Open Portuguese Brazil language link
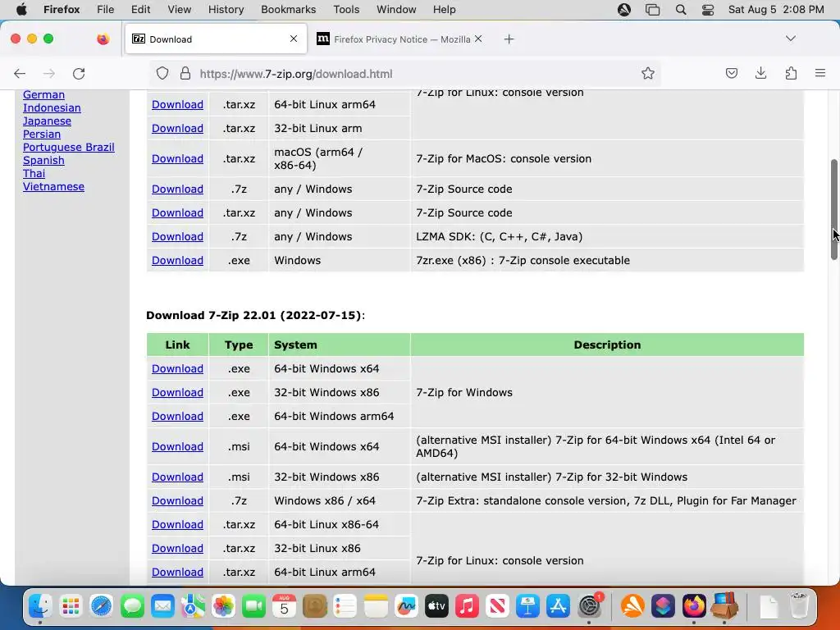 tap(69, 148)
